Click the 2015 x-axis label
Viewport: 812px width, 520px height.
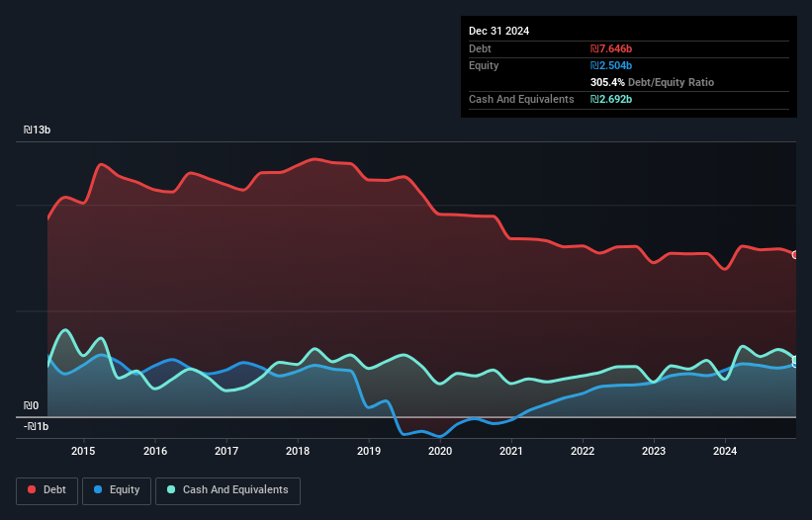point(83,451)
